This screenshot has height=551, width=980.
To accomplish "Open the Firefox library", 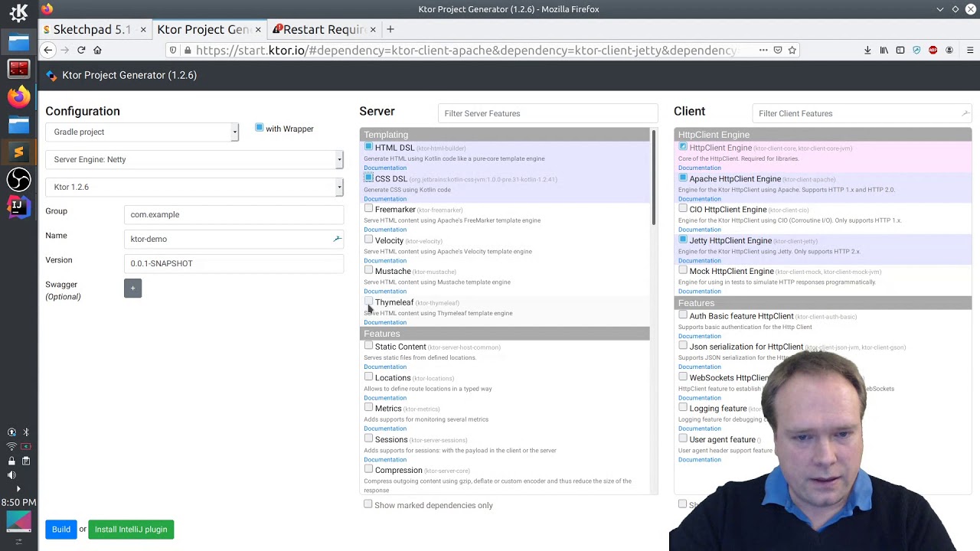I will [884, 51].
